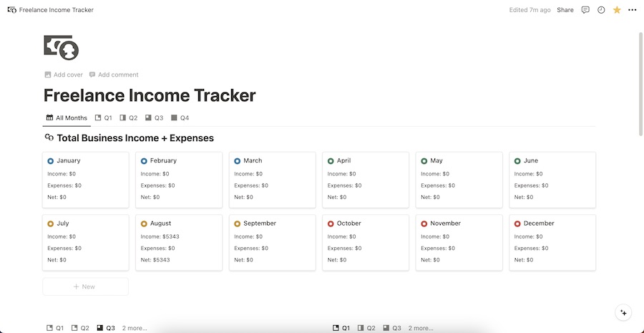The height and width of the screenshot is (333, 644).
Task: Switch to the Q2 view tab
Action: (129, 118)
